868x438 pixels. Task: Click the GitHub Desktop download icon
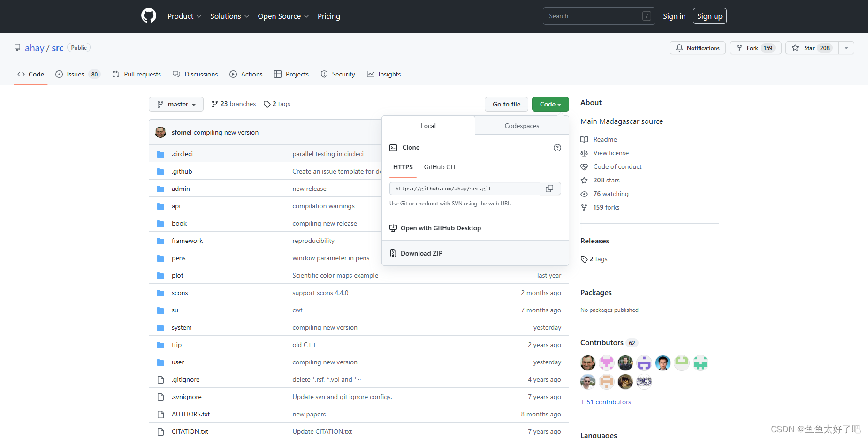(x=393, y=228)
